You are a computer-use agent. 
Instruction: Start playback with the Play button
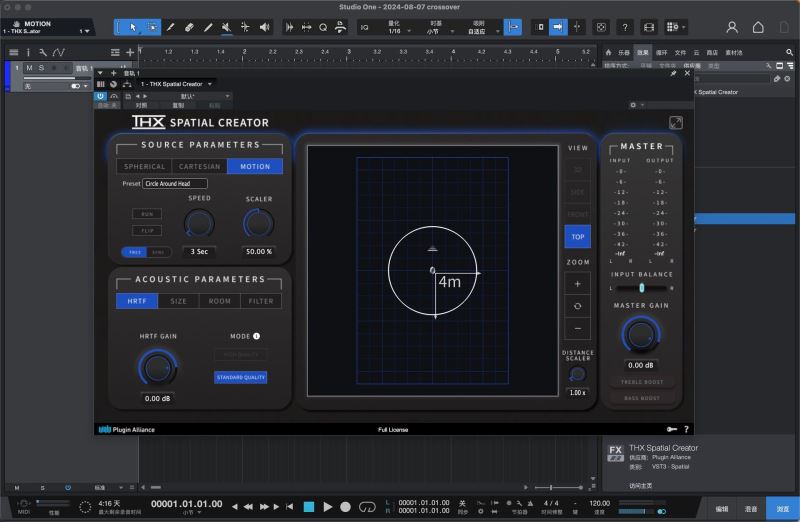click(x=328, y=507)
